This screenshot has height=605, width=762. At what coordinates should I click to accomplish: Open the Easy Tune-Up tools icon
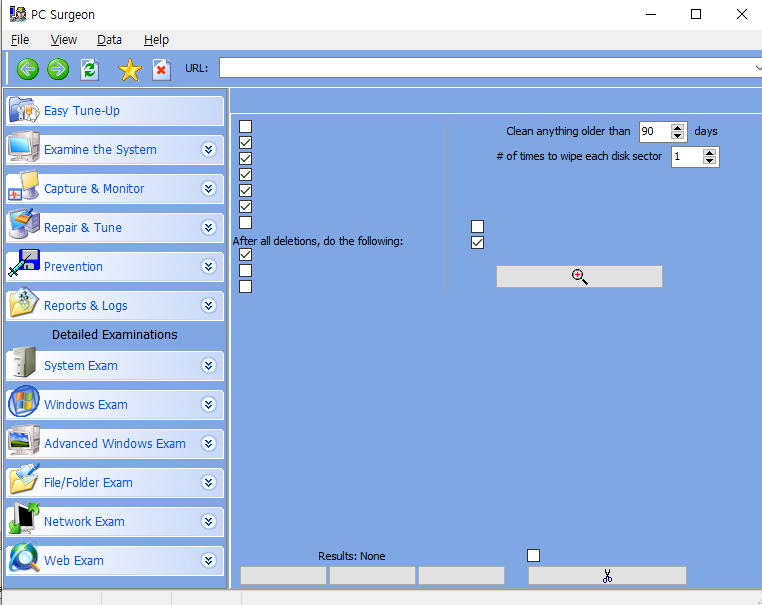[x=23, y=110]
